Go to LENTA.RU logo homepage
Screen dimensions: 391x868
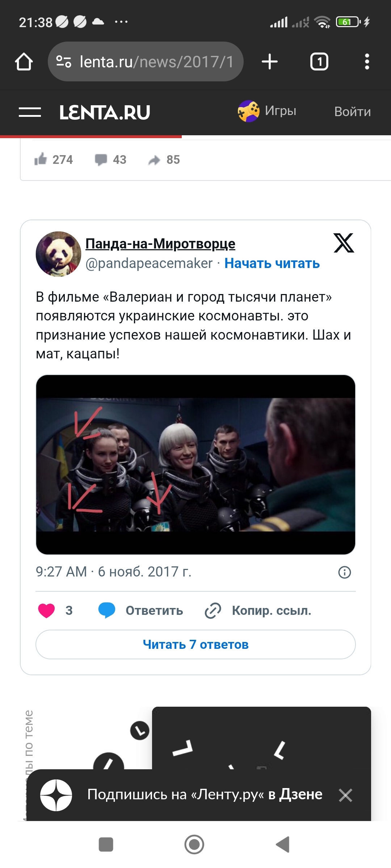tap(105, 112)
